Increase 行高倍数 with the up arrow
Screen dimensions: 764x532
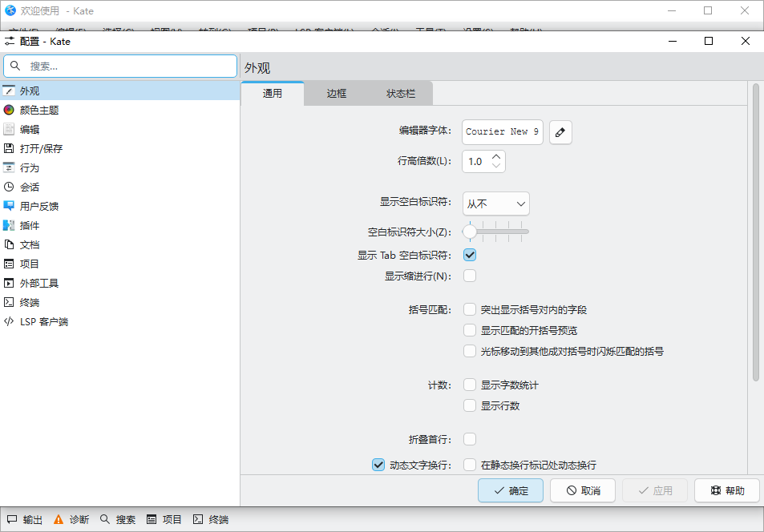tap(496, 157)
